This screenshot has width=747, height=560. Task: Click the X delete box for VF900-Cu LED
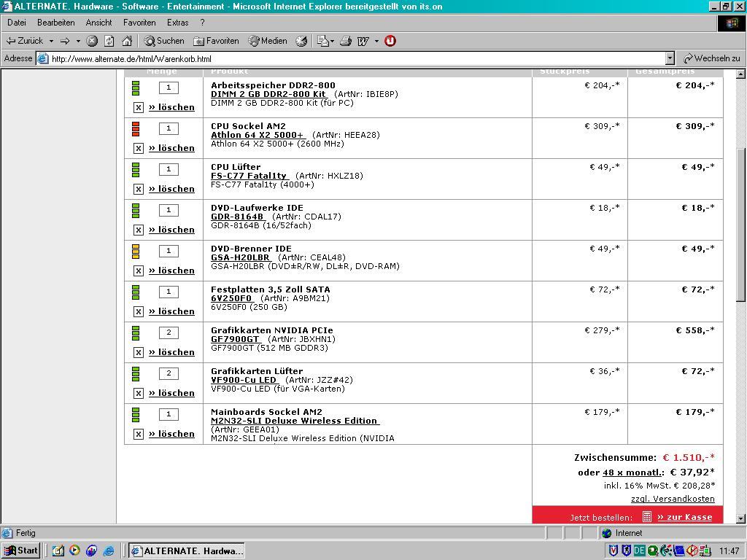pos(138,393)
